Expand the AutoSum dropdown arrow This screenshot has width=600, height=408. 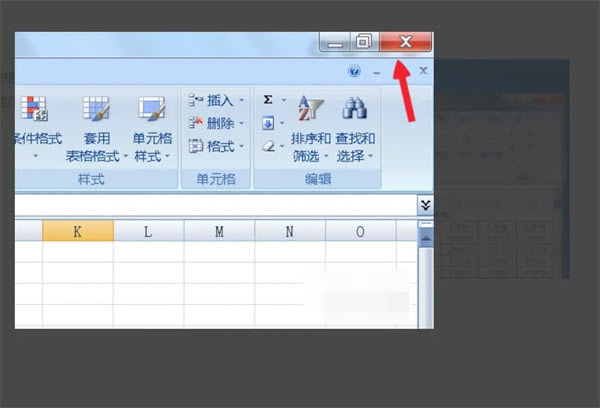tap(284, 100)
